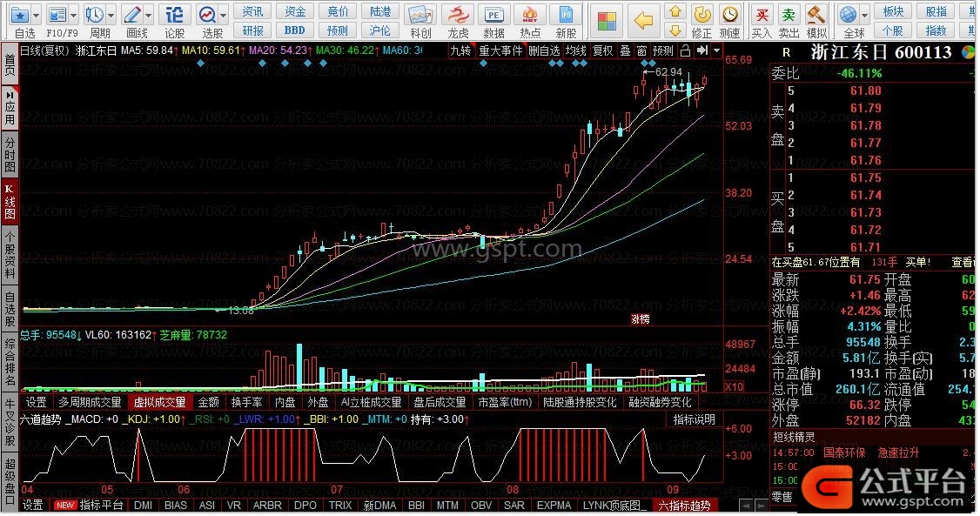Screen dimensions: 980x516
Task: Open the F10/F9 company info icon
Action: point(57,15)
